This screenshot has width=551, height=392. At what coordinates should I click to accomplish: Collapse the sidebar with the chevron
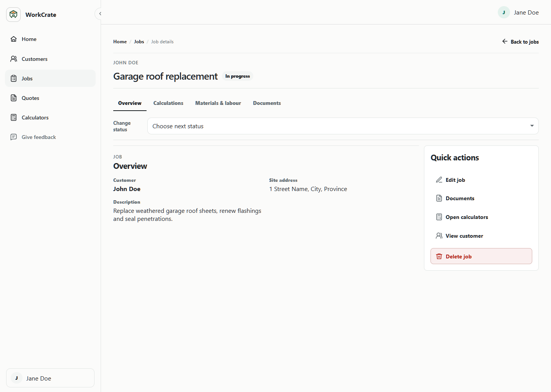click(99, 14)
